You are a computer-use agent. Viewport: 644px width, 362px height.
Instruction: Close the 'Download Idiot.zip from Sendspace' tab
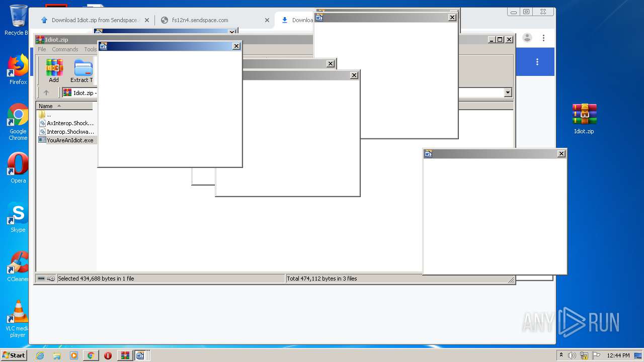tap(147, 20)
